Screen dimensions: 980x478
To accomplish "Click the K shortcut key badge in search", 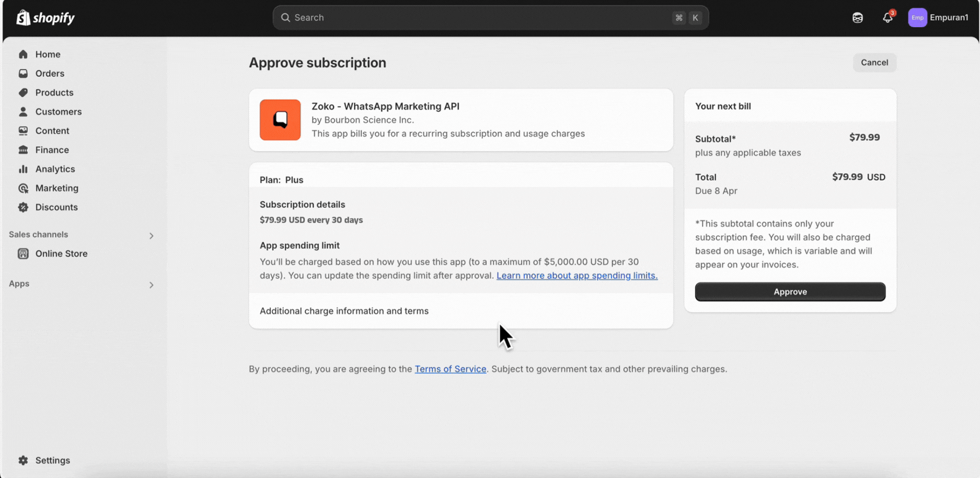I will click(x=695, y=18).
